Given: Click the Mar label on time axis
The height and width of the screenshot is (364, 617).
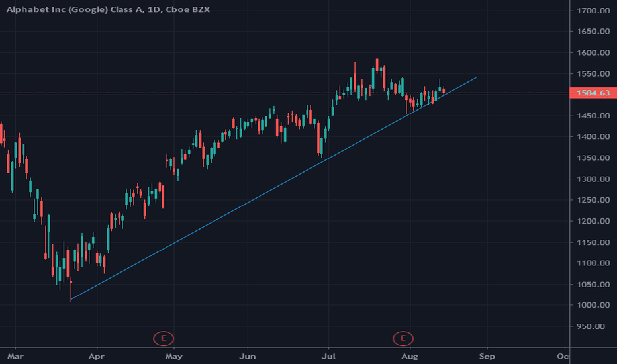Looking at the screenshot, I should 15,357.
